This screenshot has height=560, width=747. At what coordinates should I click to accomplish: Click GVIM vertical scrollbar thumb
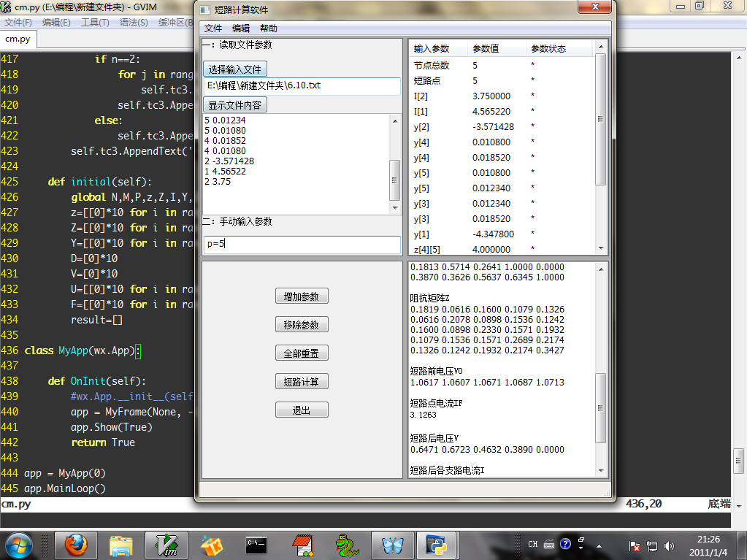pyautogui.click(x=738, y=461)
